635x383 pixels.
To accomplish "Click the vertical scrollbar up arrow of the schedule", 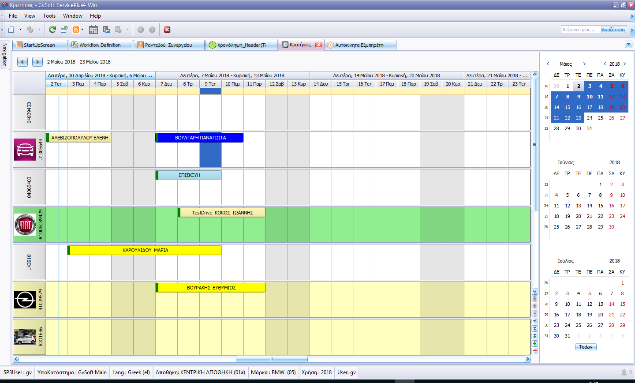I will pyautogui.click(x=535, y=74).
